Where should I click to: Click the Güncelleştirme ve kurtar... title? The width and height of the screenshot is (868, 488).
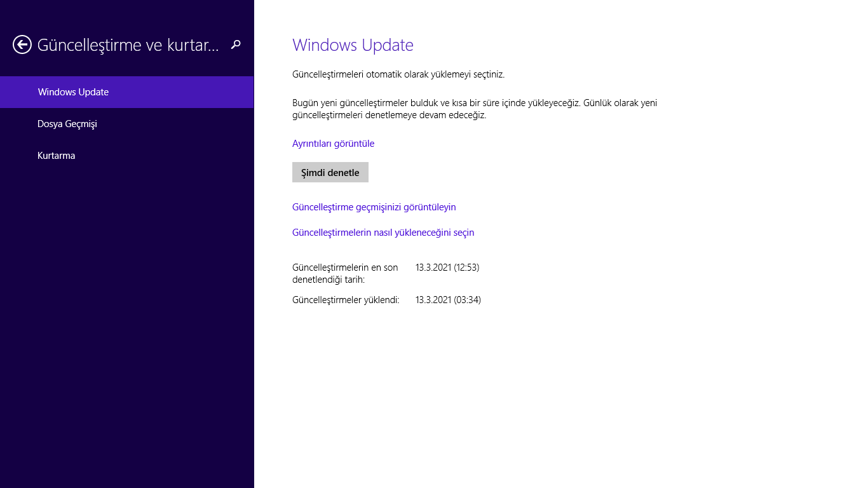point(128,45)
